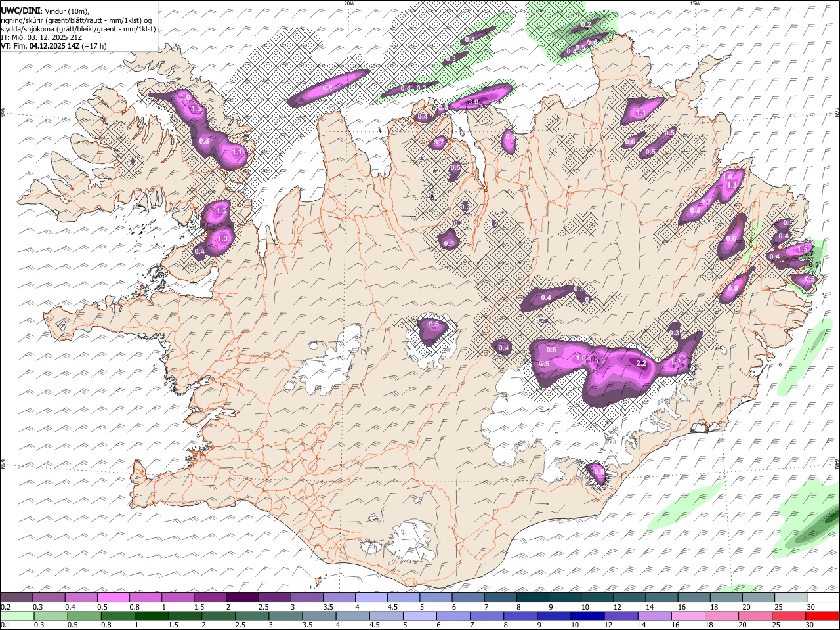Screen dimensions: 840x630
Task: Select the royal blue 8–9 legend swatch
Action: coord(520,616)
